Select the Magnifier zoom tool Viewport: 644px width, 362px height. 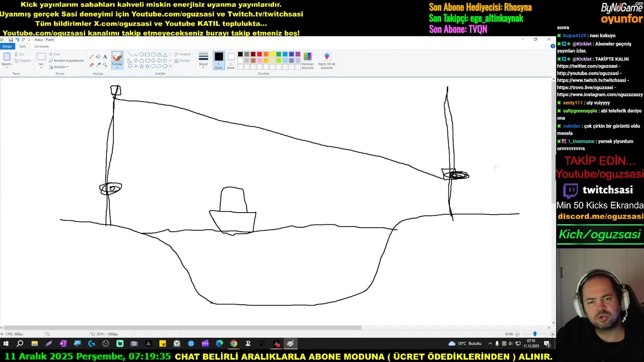[x=105, y=64]
